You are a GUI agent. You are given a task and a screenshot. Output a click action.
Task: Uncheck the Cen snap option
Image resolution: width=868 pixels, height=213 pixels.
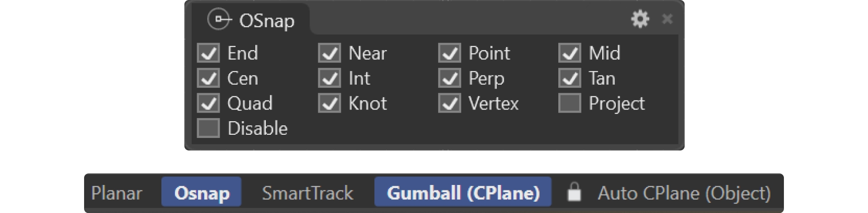(x=208, y=79)
